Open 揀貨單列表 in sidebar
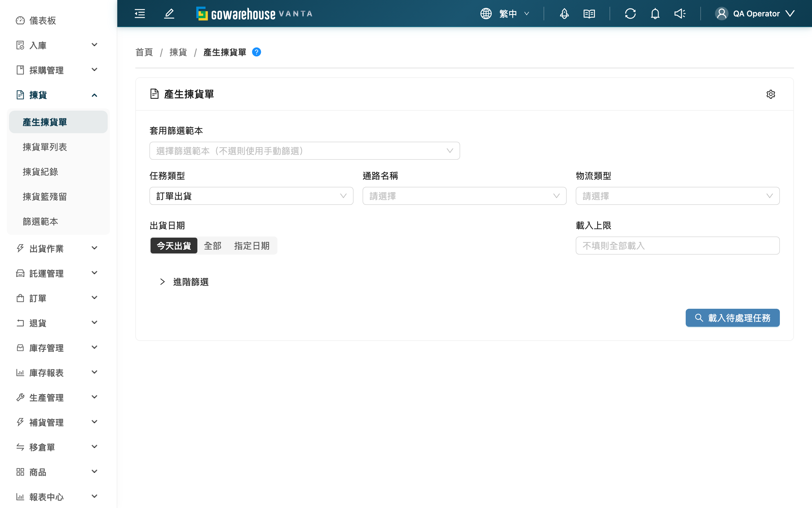 pos(58,147)
